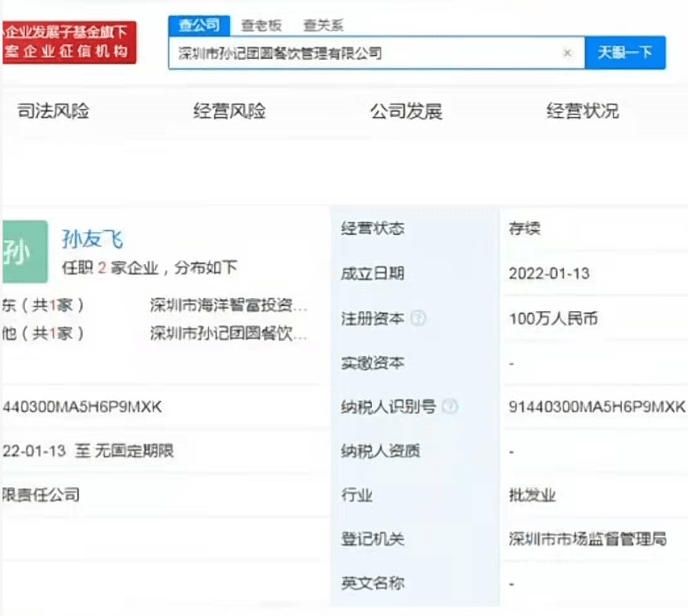Select the 查公司 search tab
The image size is (688, 616).
[198, 26]
